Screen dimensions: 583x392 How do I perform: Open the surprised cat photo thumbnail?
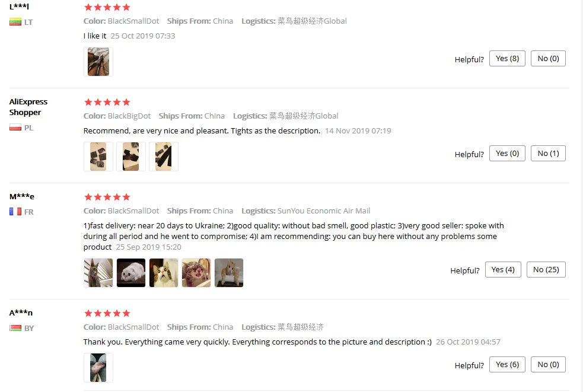pyautogui.click(x=164, y=273)
